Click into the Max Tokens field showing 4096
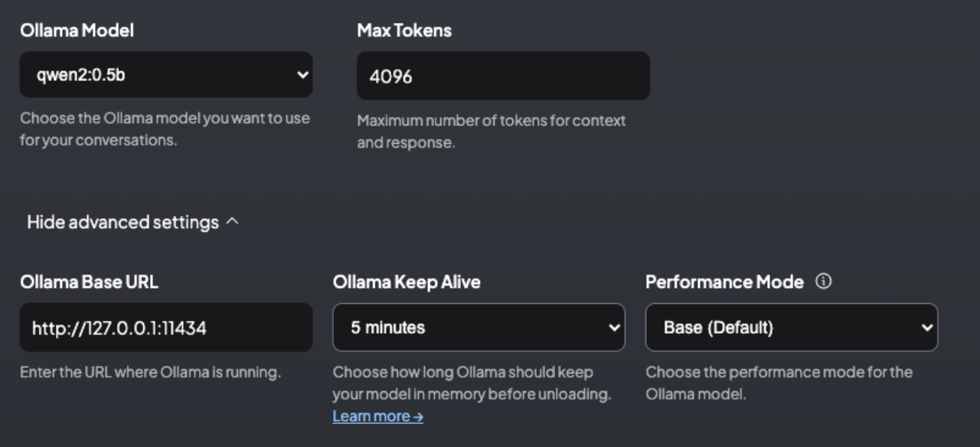This screenshot has height=447, width=980. 503,76
